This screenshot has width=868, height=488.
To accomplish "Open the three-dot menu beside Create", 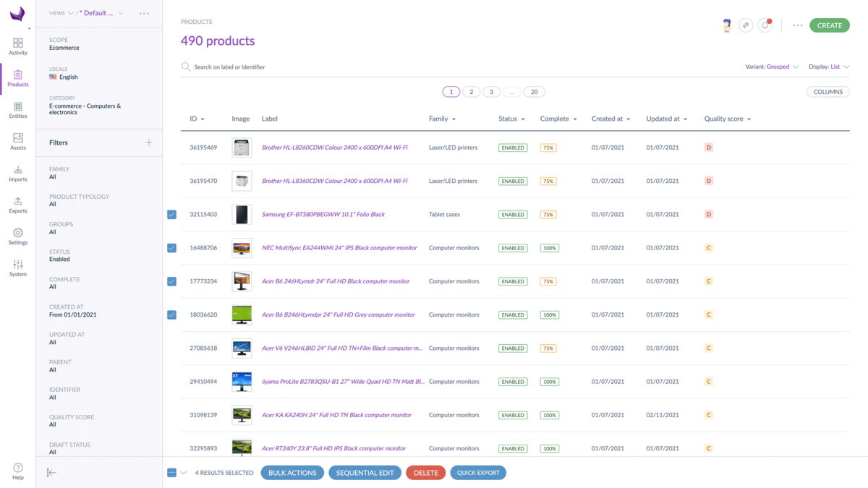I will pos(798,25).
